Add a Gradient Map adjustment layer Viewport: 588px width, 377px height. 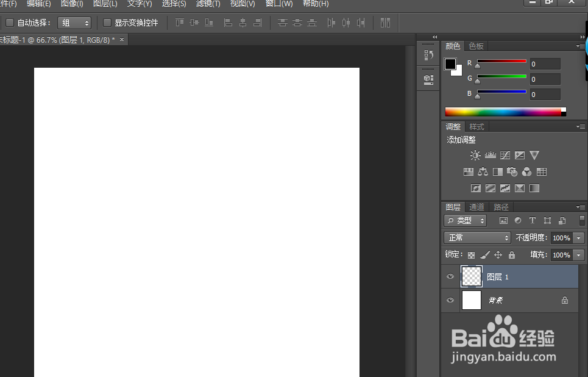(534, 188)
